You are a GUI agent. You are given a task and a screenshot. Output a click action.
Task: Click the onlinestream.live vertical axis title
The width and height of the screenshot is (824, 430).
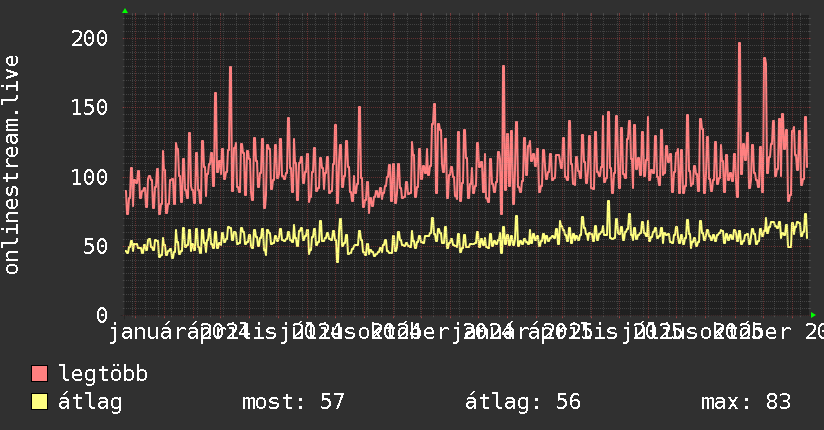point(11,165)
